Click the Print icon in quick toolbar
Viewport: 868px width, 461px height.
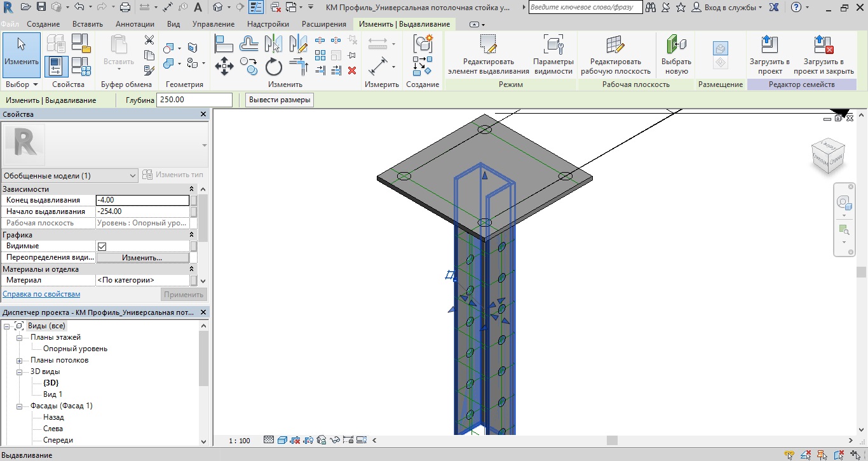pos(125,8)
